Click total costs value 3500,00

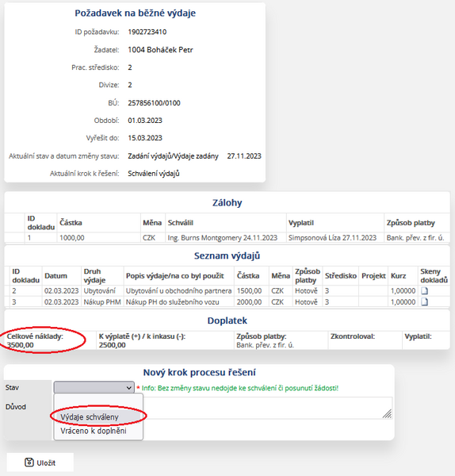[21, 345]
